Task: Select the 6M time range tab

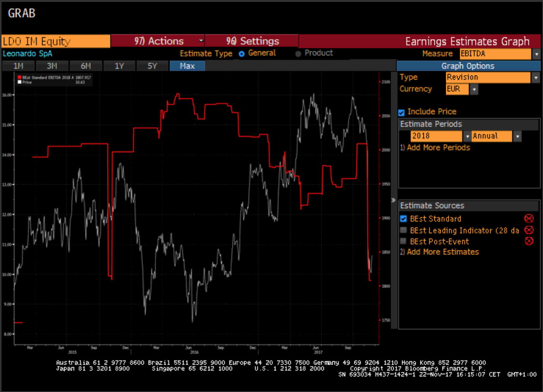Action: tap(86, 66)
